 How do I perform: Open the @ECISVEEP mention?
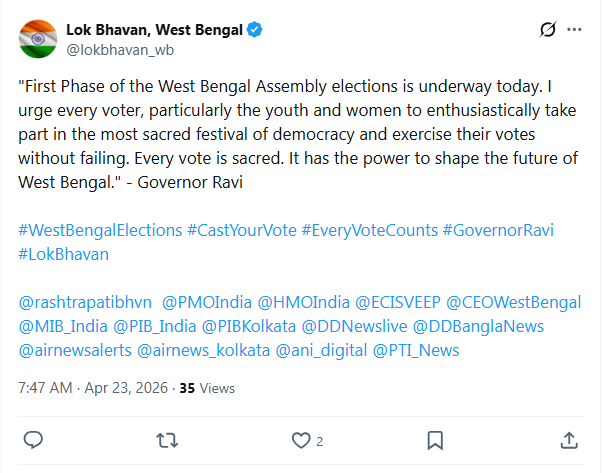click(x=393, y=302)
